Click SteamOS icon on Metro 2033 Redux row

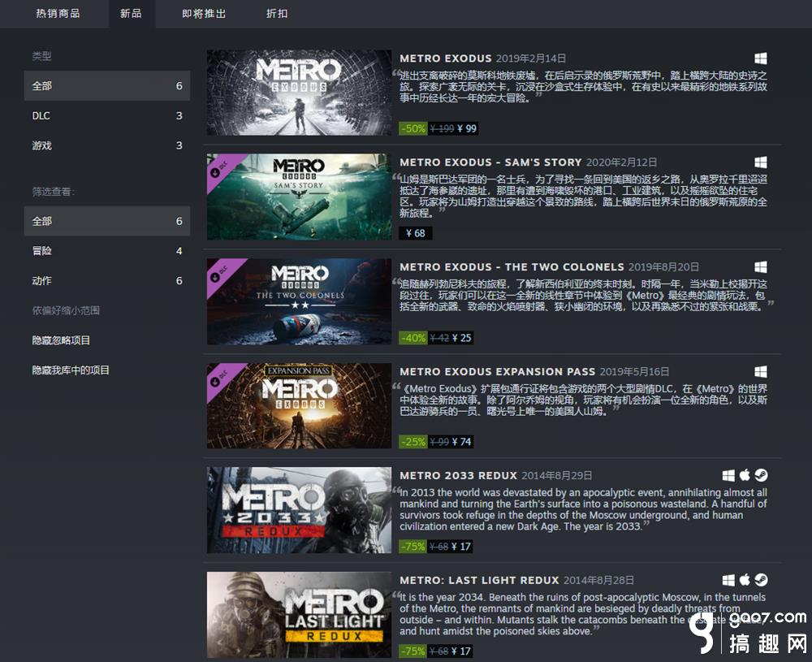[x=761, y=475]
